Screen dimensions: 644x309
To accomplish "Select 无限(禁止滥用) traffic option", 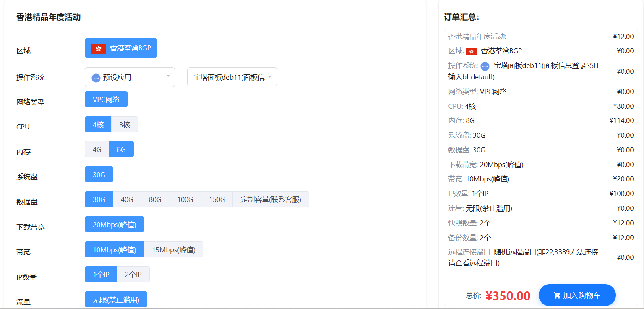I will pyautogui.click(x=116, y=299).
